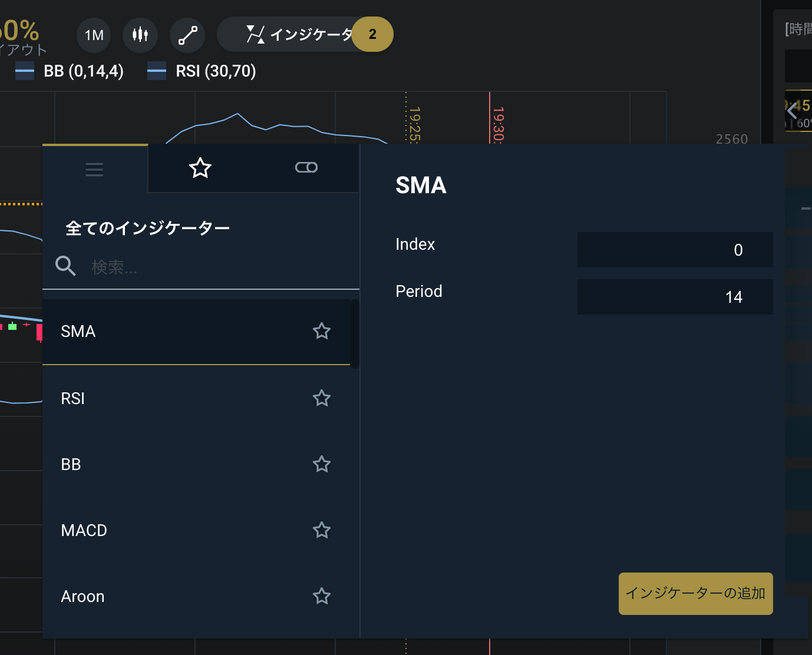Switch to the favorites star tab
The image size is (812, 655).
click(x=200, y=168)
